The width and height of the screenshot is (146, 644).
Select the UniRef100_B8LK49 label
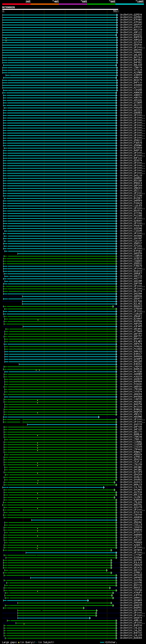(131, 65)
